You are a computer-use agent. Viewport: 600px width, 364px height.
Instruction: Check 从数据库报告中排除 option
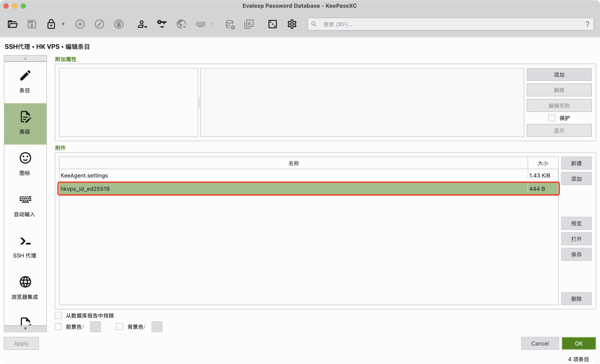(x=58, y=316)
